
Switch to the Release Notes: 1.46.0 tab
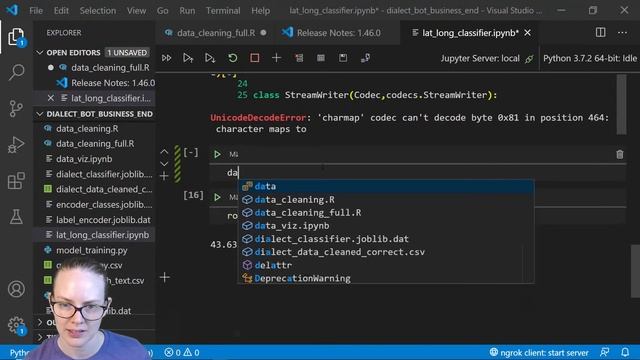click(338, 33)
